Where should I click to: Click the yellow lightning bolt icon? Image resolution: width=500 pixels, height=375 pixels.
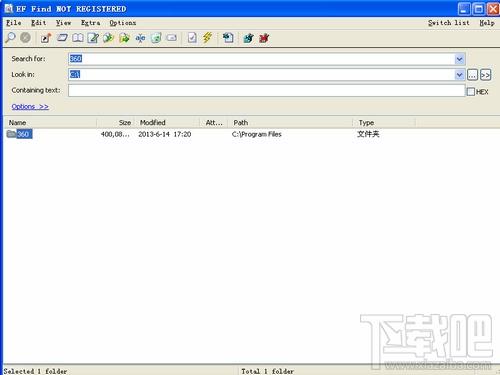[x=207, y=38]
